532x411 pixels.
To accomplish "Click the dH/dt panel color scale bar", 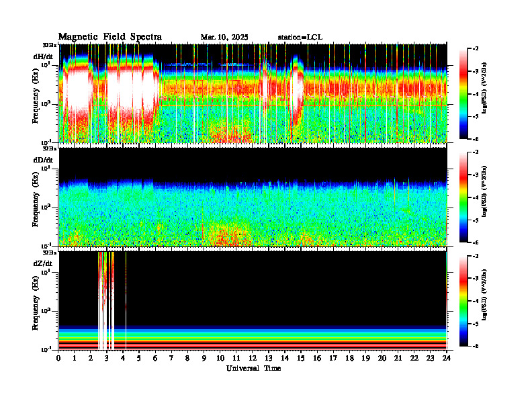I will click(x=463, y=93).
